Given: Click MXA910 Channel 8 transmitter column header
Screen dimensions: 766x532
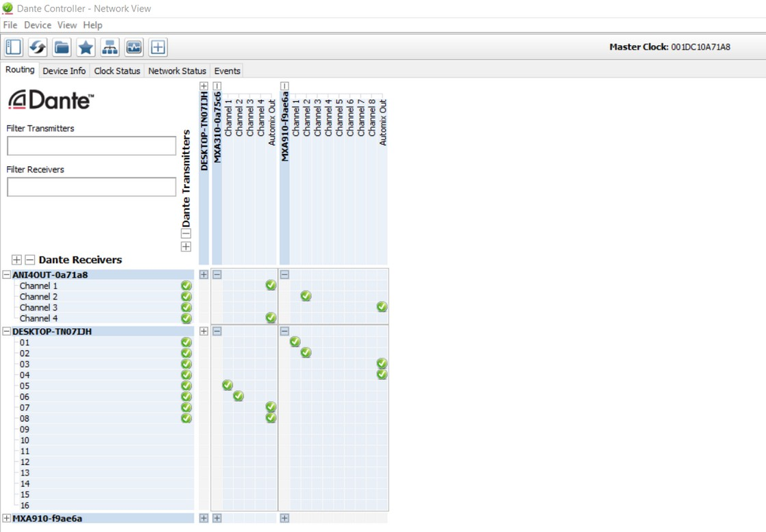Looking at the screenshot, I should pyautogui.click(x=372, y=118).
